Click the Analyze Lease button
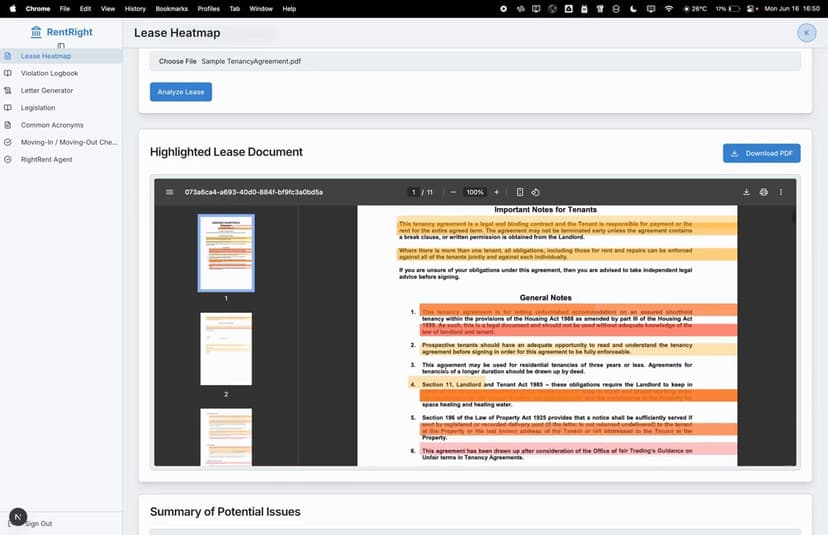 pos(181,92)
